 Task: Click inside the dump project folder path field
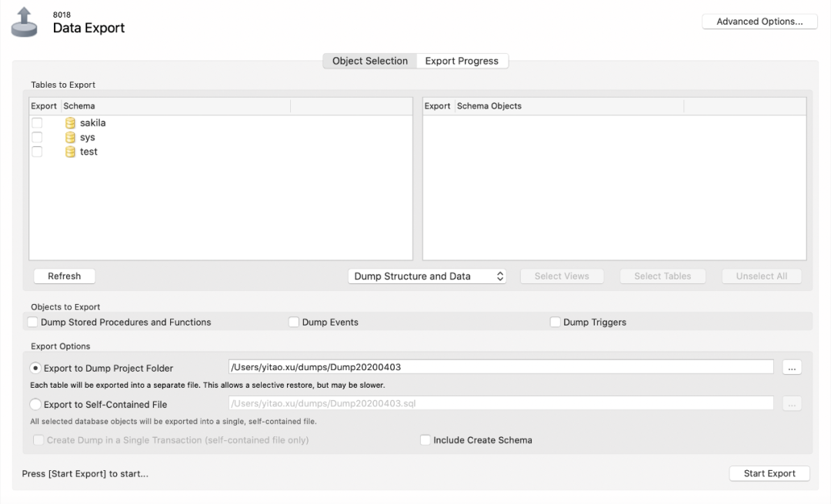[x=462, y=367]
